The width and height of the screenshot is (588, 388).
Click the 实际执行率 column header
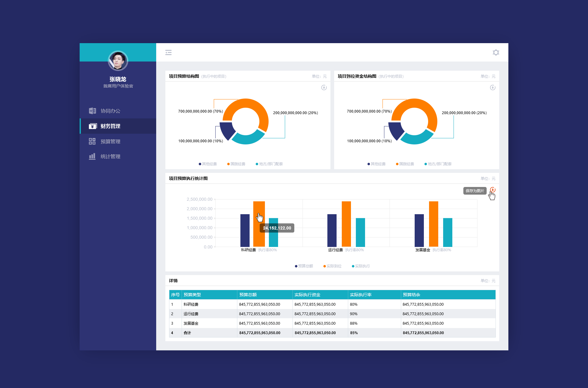[374, 295]
